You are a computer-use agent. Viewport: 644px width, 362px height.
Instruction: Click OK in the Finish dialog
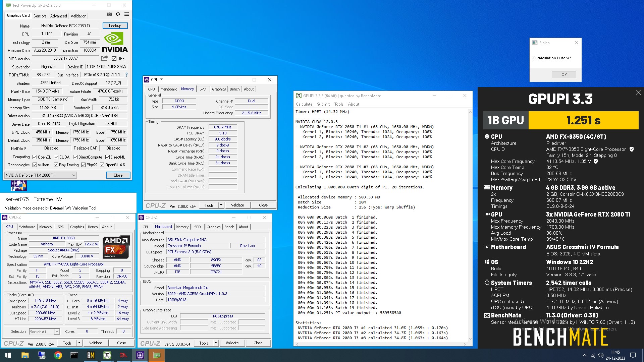click(x=564, y=74)
